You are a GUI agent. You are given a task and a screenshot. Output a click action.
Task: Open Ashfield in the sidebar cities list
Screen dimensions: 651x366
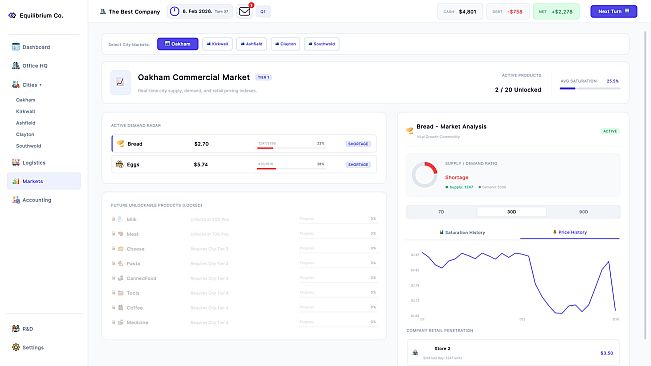(x=25, y=123)
